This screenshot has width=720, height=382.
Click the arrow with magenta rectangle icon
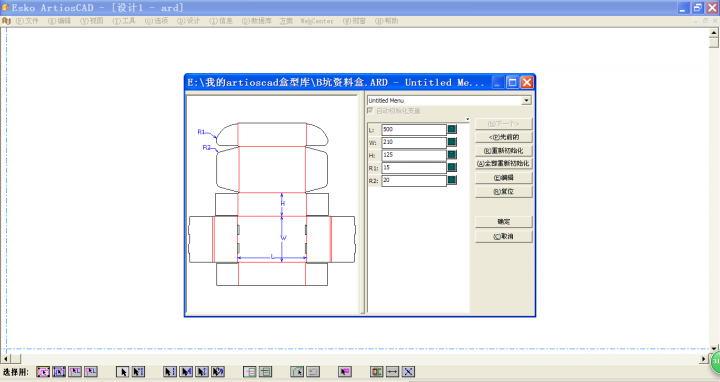pyautogui.click(x=345, y=371)
